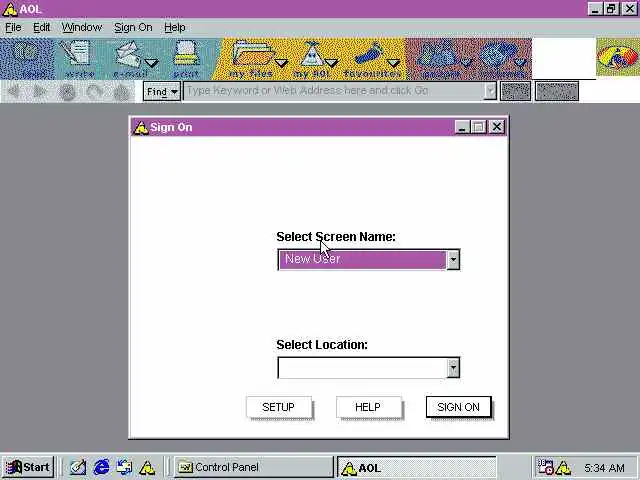The width and height of the screenshot is (640, 480).
Task: Restore down the main AOL window
Action: (x=611, y=9)
